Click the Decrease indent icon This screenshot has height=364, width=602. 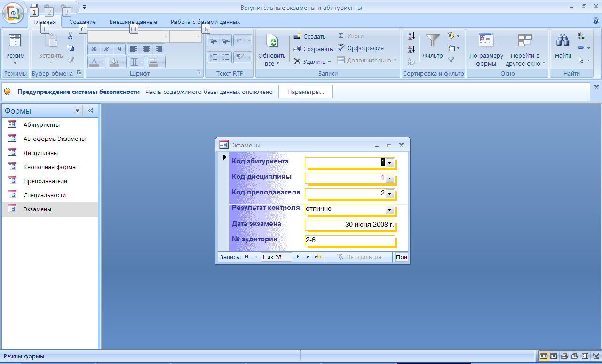click(214, 40)
